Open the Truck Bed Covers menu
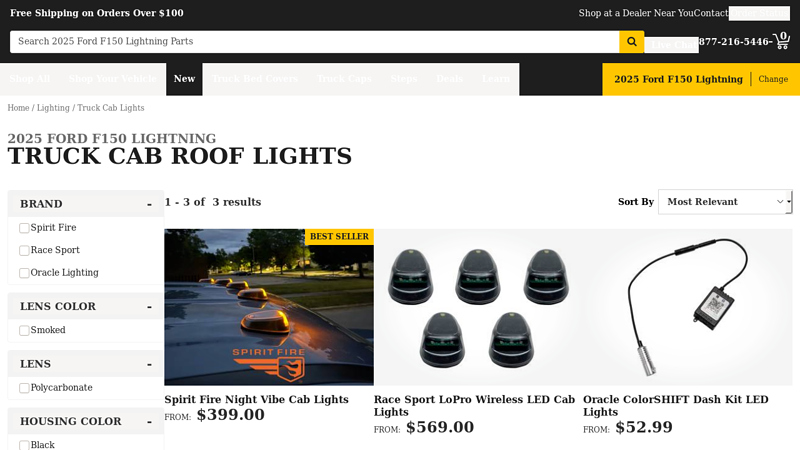 255,79
